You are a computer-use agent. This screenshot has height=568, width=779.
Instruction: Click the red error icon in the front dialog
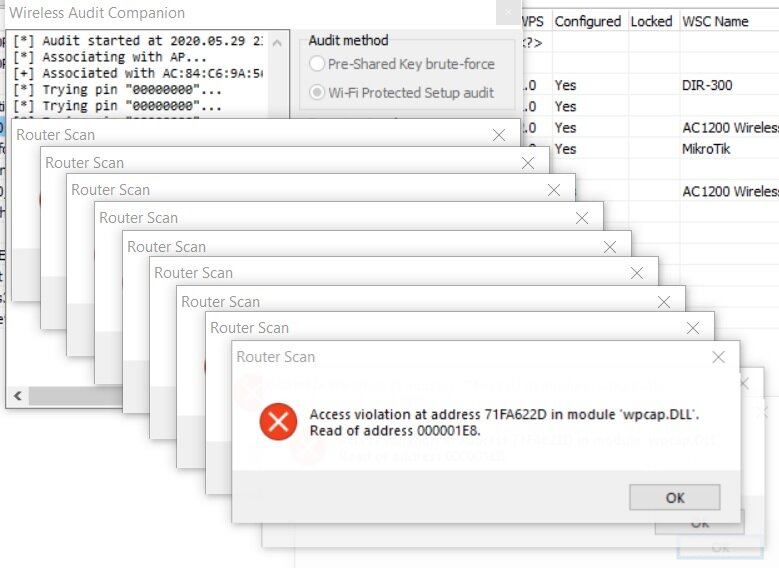coord(277,422)
